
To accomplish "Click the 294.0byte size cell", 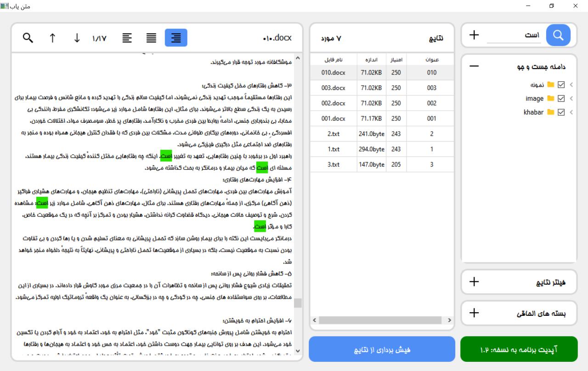I will tap(371, 149).
